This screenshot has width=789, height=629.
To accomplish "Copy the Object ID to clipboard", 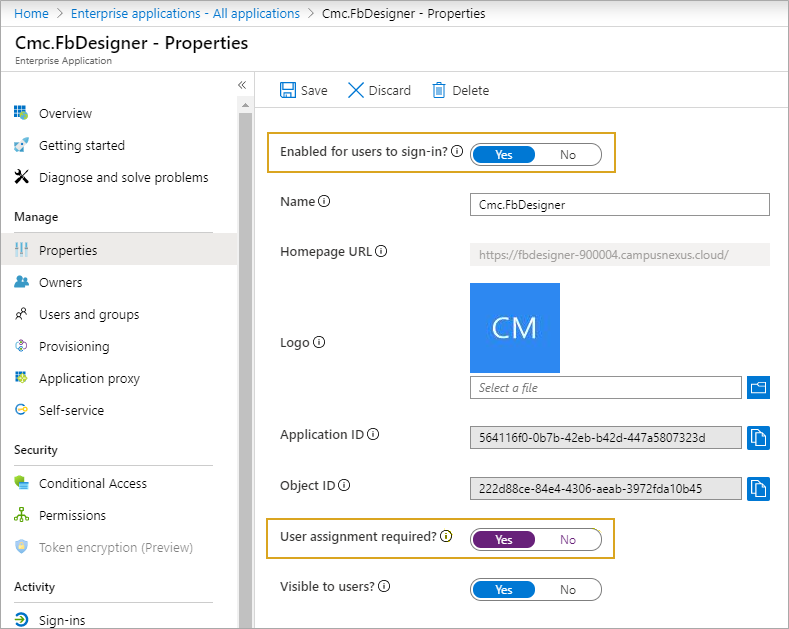I will 758,488.
